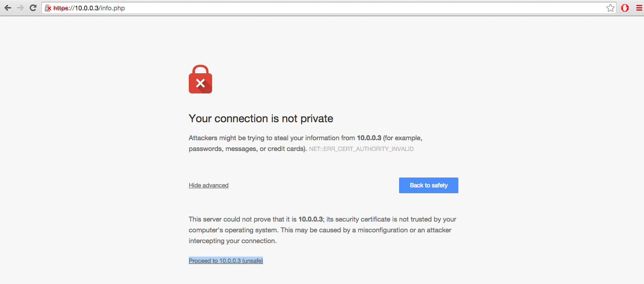
Task: Click bold 10.0.0.3 in the server certificate paragraph
Action: coord(311,219)
